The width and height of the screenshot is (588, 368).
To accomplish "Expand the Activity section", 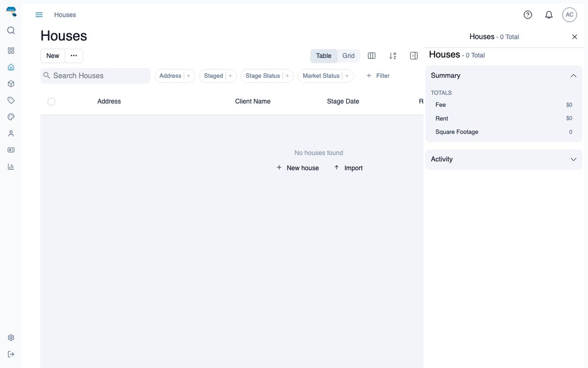I will pos(573,159).
